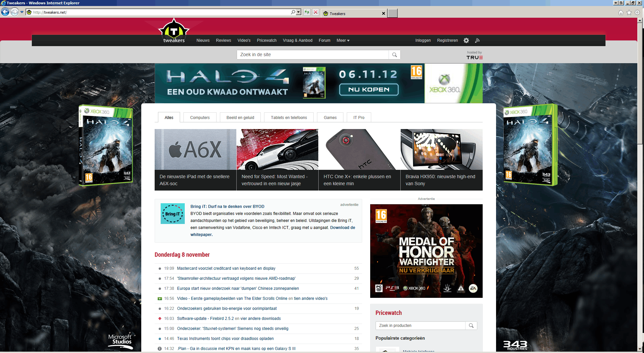Screen dimensions: 644x353
Task: Expand the Meer dropdown menu
Action: [343, 40]
